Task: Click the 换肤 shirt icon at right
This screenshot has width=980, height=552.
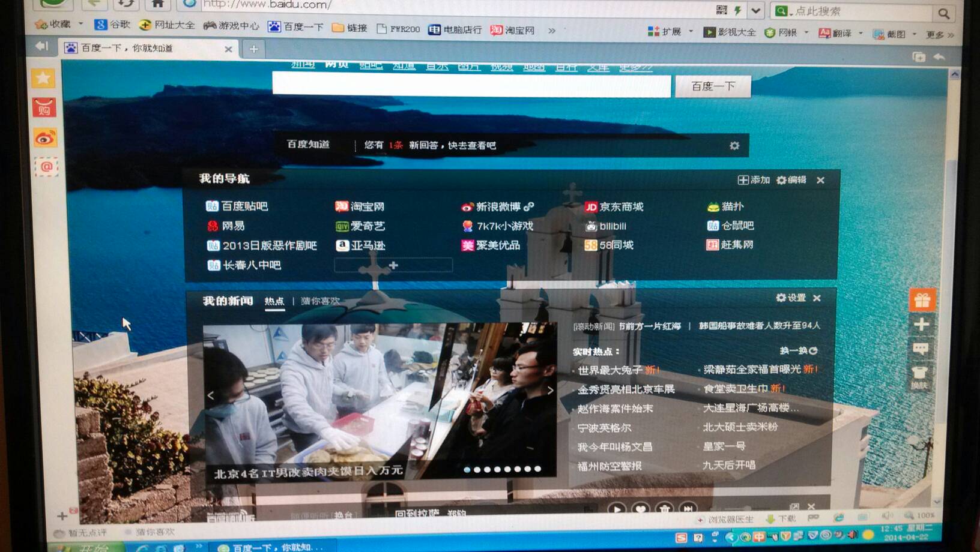Action: 920,377
